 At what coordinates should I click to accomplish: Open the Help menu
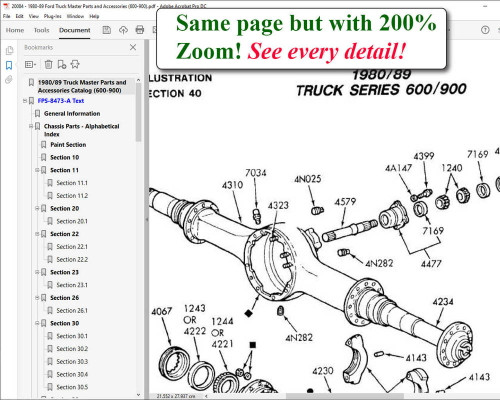point(94,16)
